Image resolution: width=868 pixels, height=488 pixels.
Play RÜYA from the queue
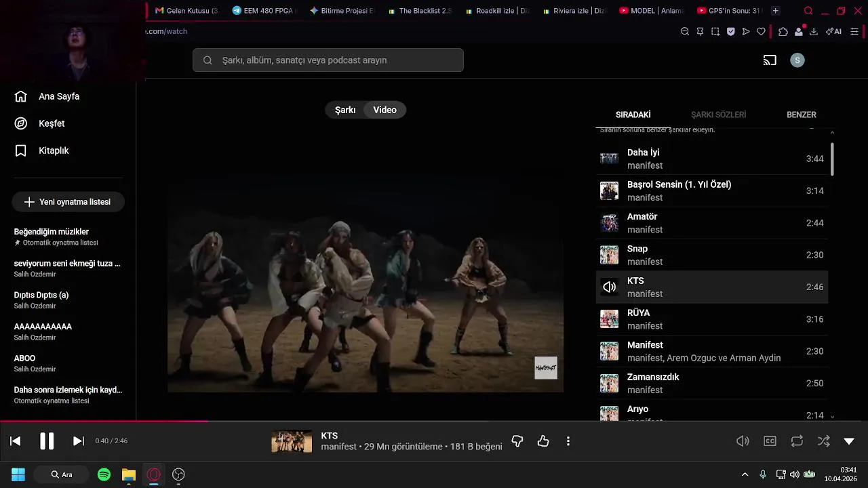coord(712,319)
